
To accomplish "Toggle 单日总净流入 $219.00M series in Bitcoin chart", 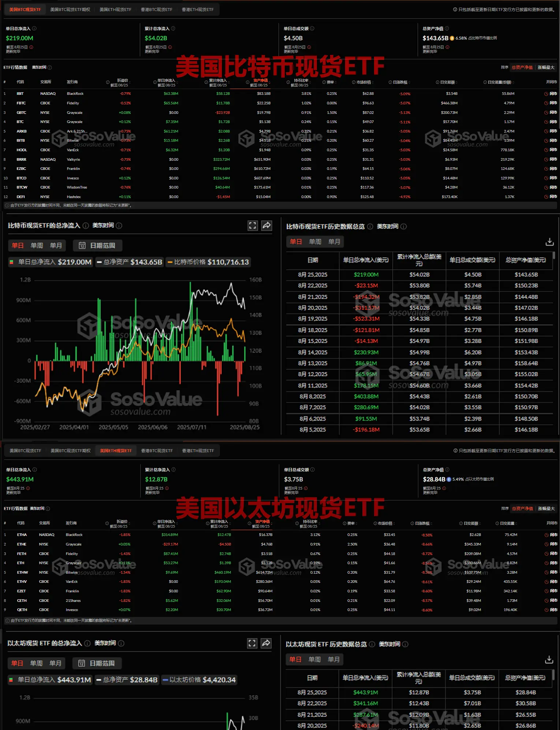I will pyautogui.click(x=51, y=262).
